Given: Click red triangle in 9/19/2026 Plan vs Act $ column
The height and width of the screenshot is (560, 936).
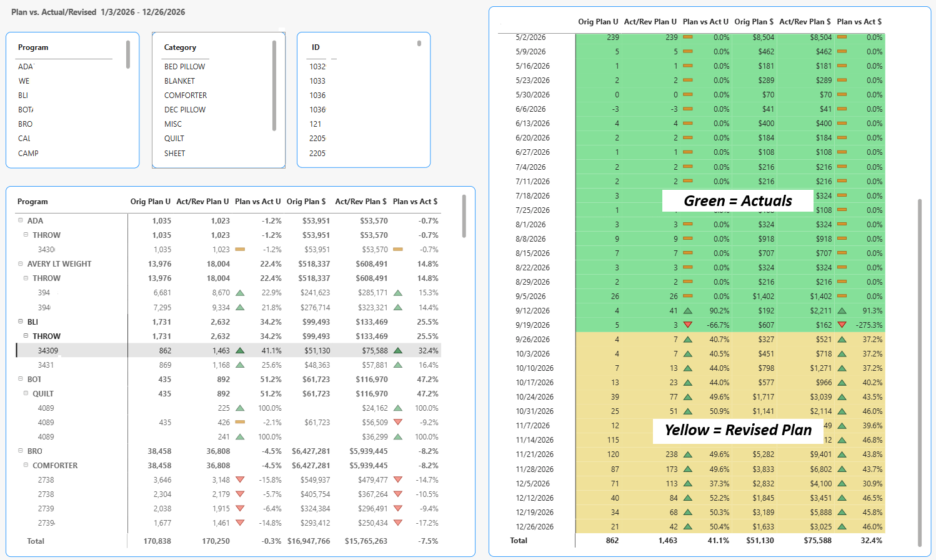Looking at the screenshot, I should coord(842,325).
